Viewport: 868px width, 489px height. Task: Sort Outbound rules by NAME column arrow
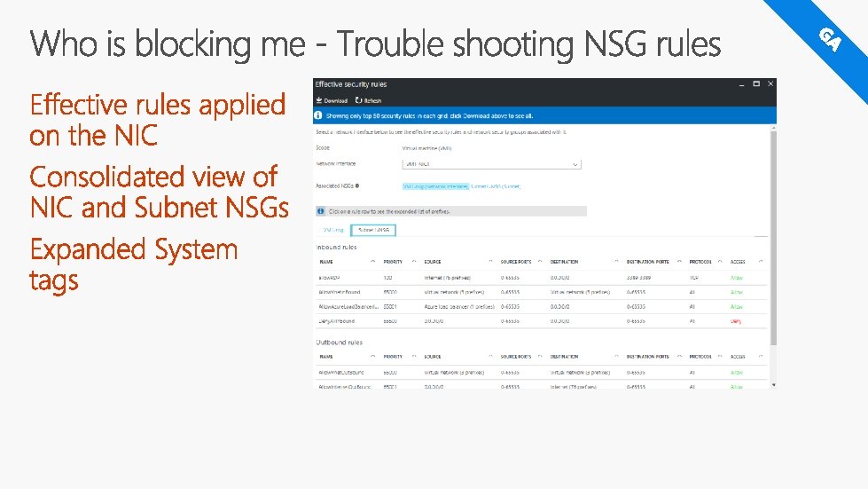click(x=372, y=356)
